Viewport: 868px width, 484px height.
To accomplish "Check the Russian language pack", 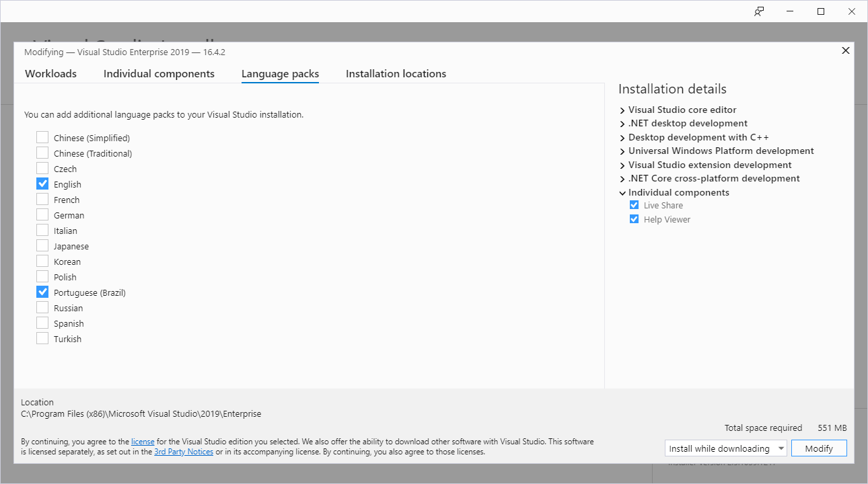I will pos(42,307).
